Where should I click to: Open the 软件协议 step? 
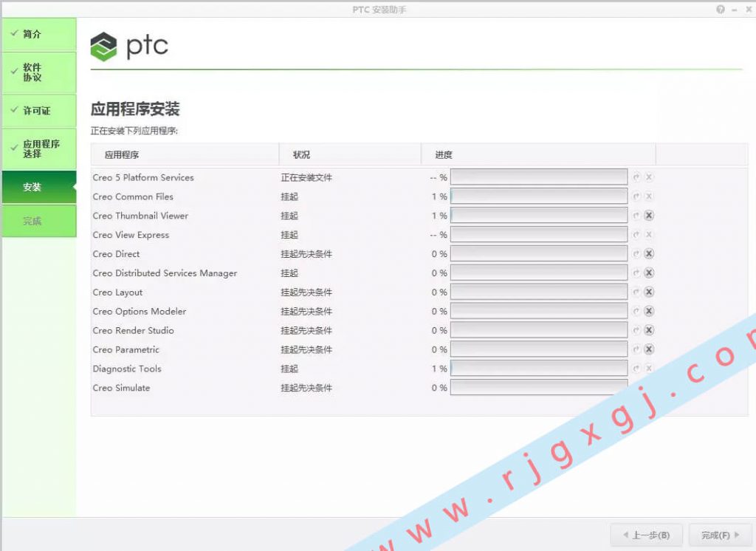(39, 72)
